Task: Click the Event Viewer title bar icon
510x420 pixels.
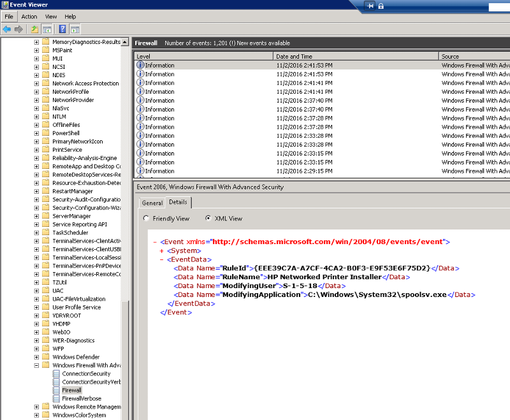Action: (5, 4)
